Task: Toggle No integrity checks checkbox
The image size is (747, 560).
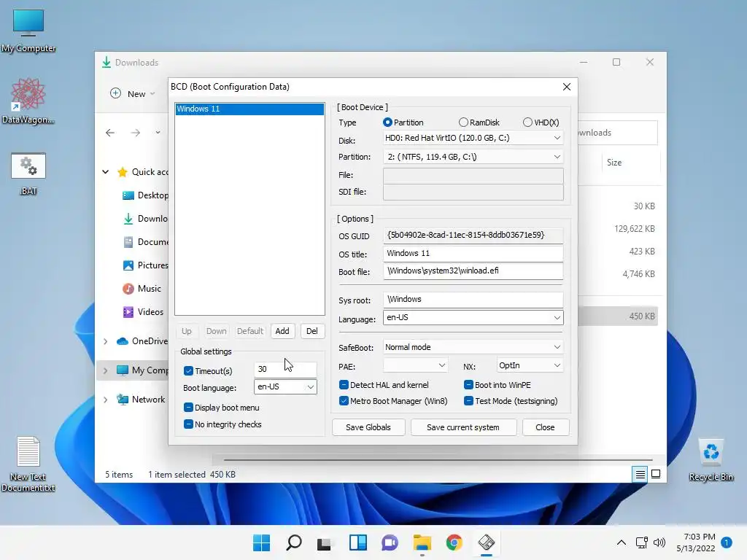Action: pyautogui.click(x=189, y=424)
